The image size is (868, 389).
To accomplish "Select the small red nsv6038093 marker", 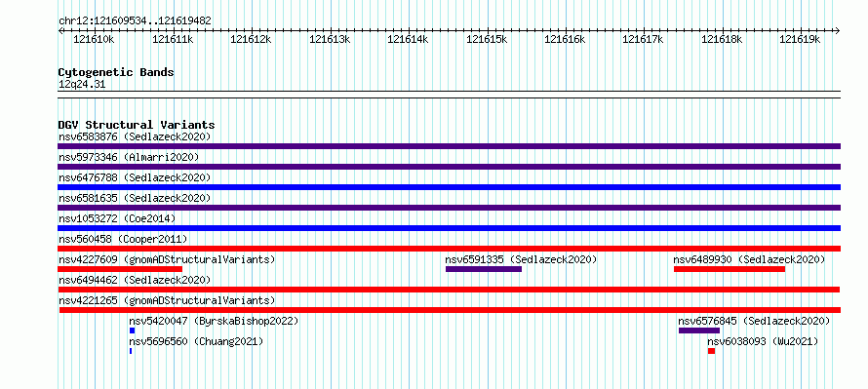I will click(711, 351).
